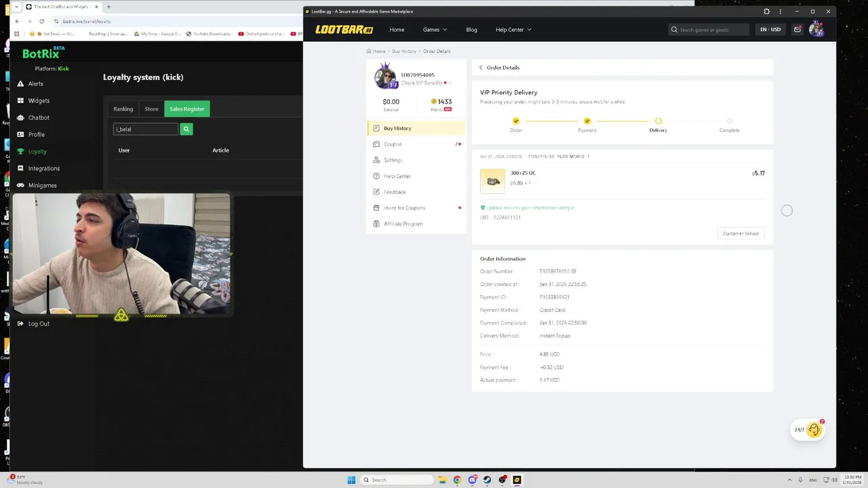Click green search button in Sales Register
This screenshot has height=488, width=868.
click(x=186, y=129)
